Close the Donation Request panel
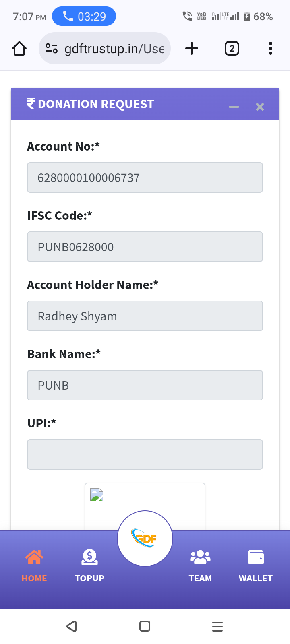 click(260, 107)
